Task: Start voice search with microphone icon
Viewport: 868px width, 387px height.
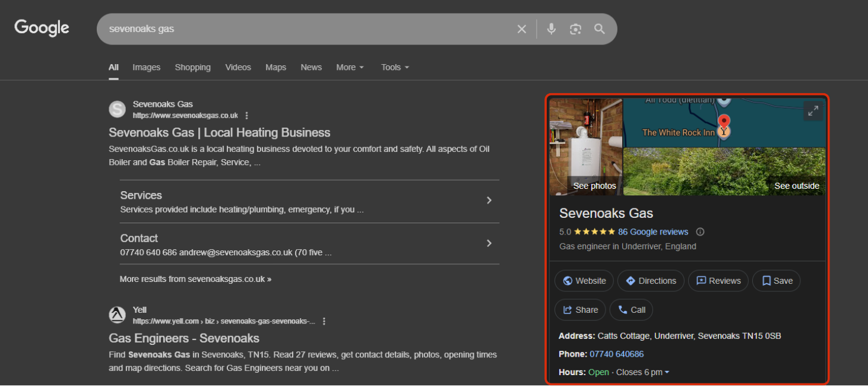Action: pyautogui.click(x=552, y=29)
